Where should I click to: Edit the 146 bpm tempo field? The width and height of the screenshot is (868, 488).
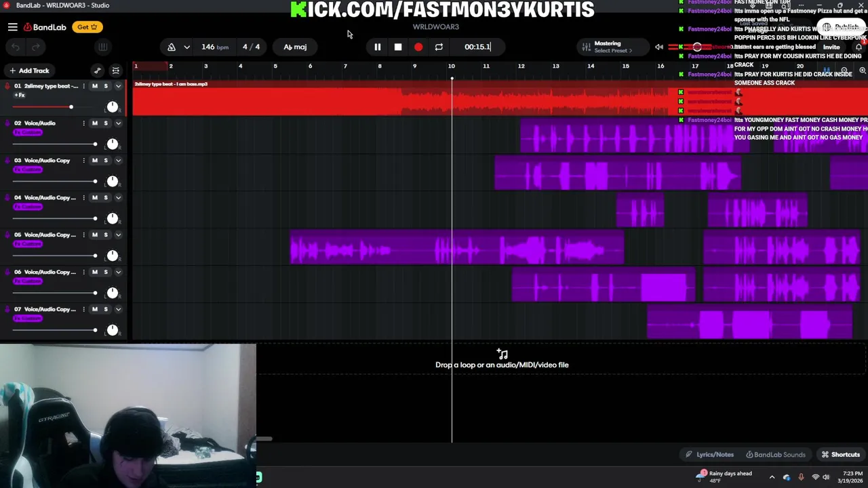214,47
